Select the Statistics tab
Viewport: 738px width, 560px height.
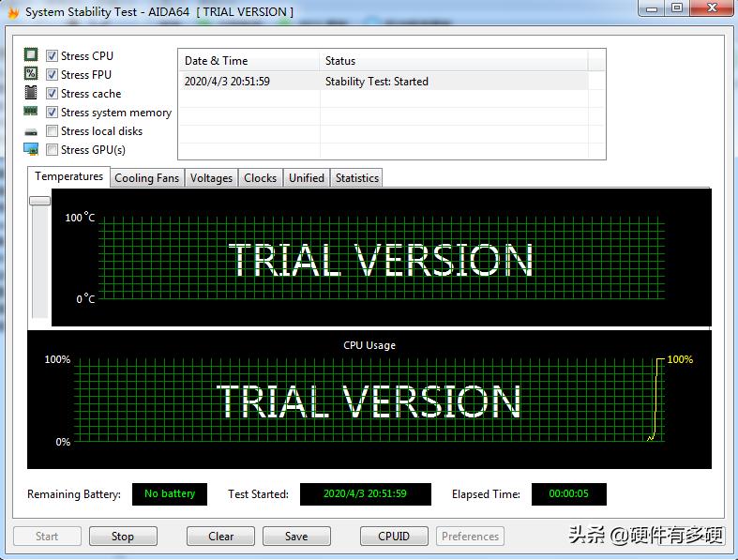point(356,178)
